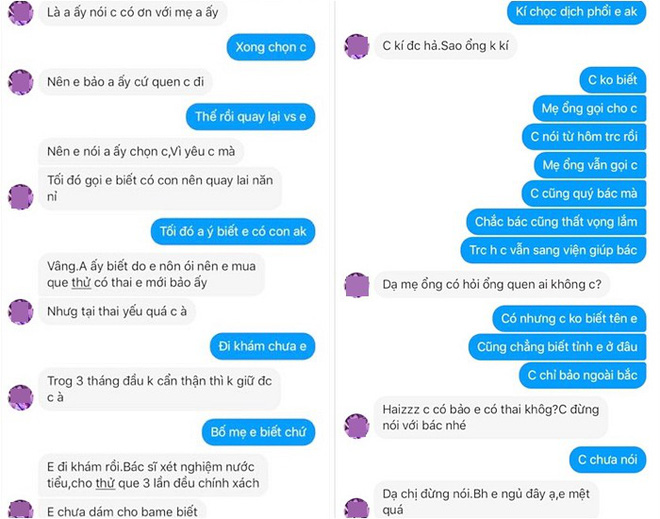Click the 'C chưa nói' message bubble
Image resolution: width=660 pixels, height=519 pixels.
tap(607, 459)
